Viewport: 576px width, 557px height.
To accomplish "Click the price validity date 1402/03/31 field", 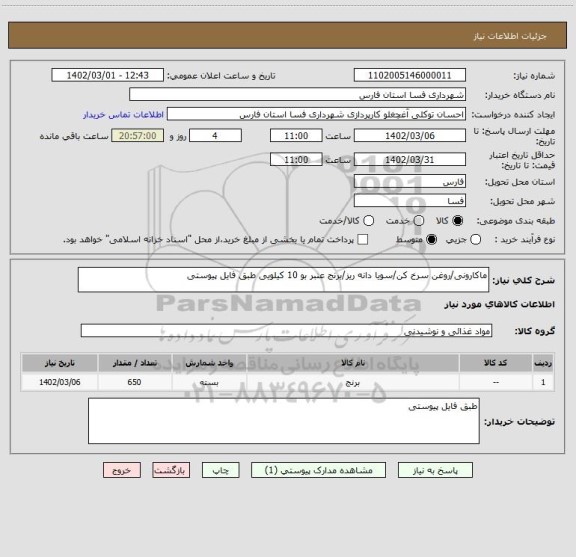I will pyautogui.click(x=410, y=159).
